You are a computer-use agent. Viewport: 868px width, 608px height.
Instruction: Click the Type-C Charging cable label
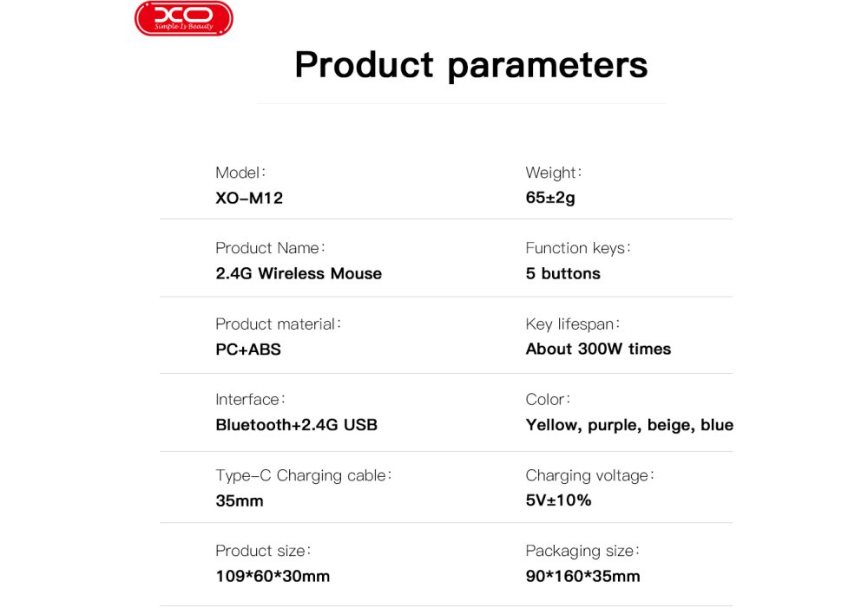point(304,475)
